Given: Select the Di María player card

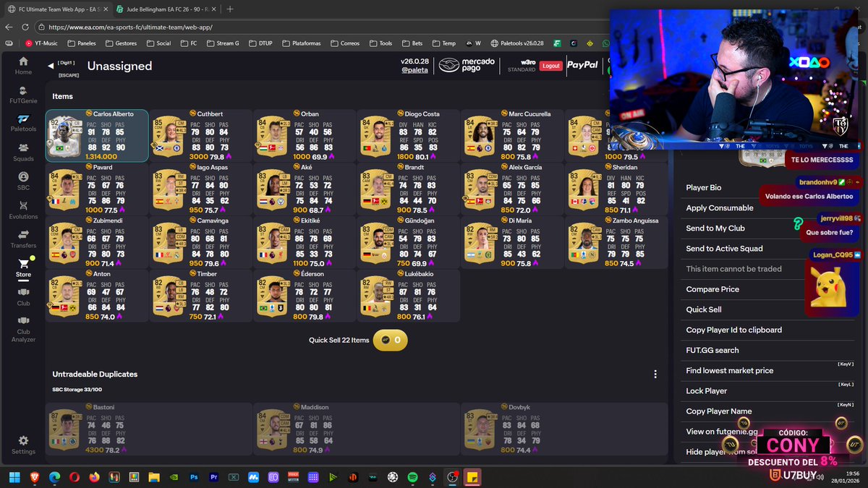Looking at the screenshot, I should tap(512, 241).
